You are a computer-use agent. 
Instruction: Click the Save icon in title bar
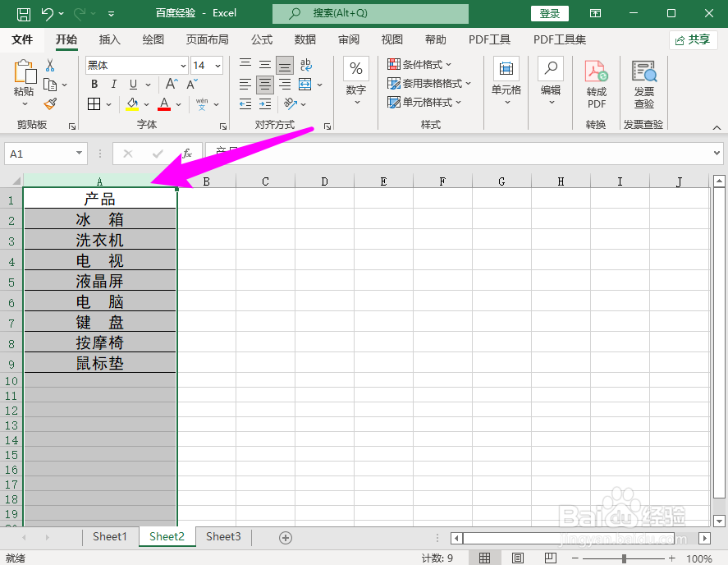tap(24, 14)
